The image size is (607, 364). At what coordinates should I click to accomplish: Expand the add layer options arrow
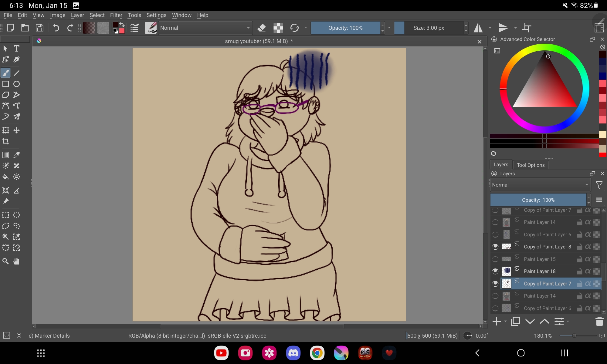click(505, 321)
